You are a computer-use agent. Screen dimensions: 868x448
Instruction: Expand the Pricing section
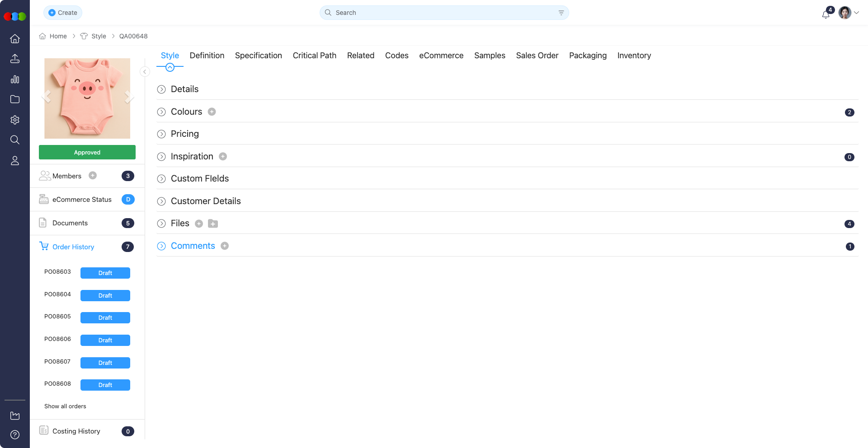161,134
